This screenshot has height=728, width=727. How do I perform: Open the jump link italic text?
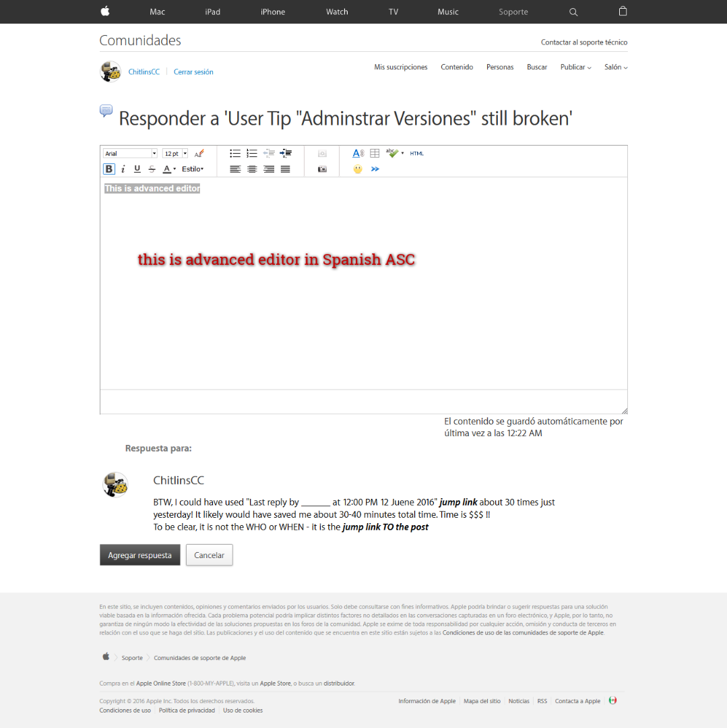458,502
